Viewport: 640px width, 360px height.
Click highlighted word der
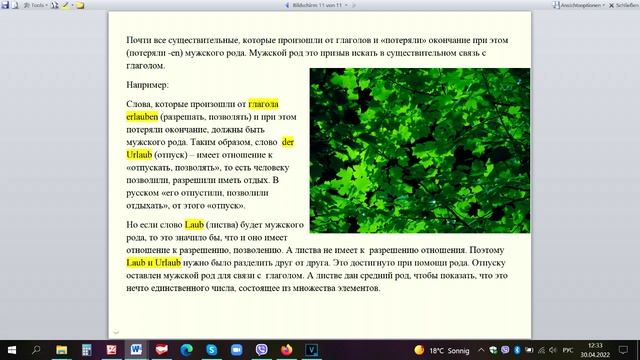pyautogui.click(x=288, y=142)
